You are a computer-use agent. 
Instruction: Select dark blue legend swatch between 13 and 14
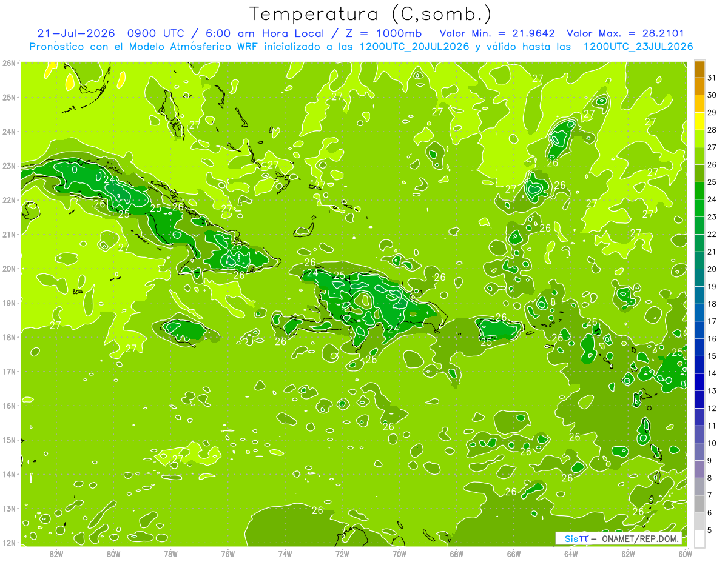tap(699, 382)
